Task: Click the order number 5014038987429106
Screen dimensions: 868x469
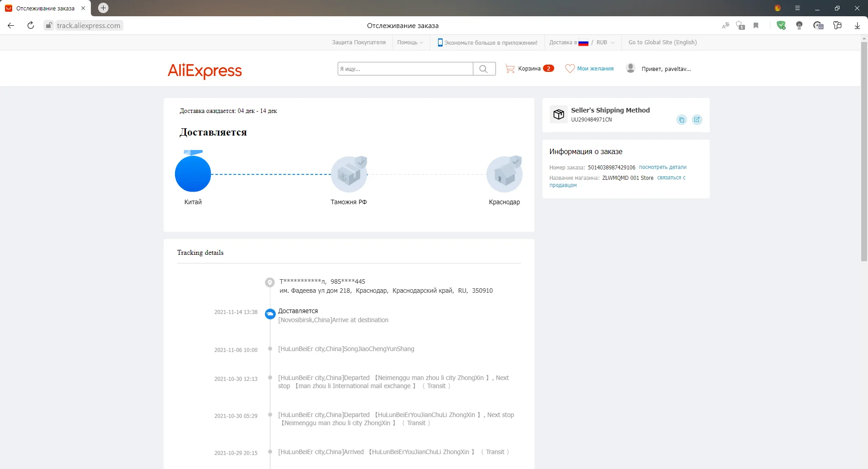Action: pyautogui.click(x=611, y=168)
